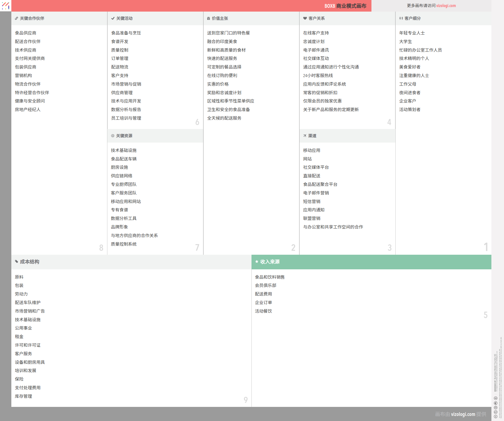Viewport: 504px width, 421px height.
Task: Click the checkmark icon beside 关键活动
Action: 113,18
